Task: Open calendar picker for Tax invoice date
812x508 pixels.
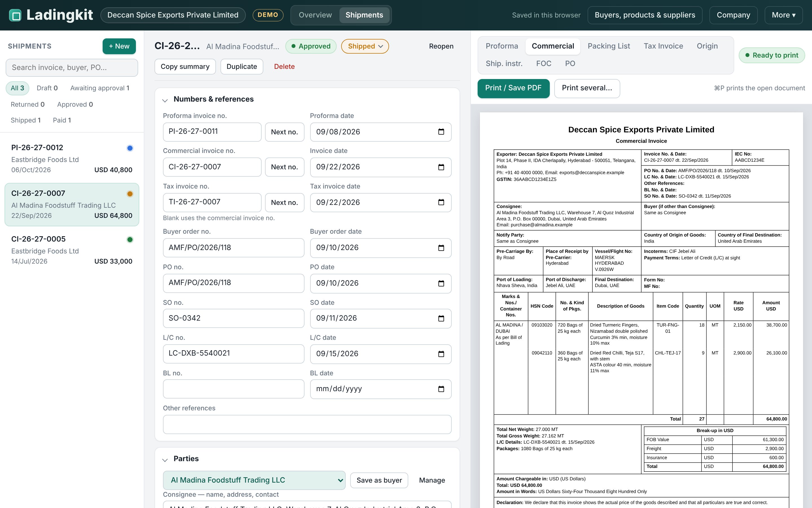Action: point(441,202)
